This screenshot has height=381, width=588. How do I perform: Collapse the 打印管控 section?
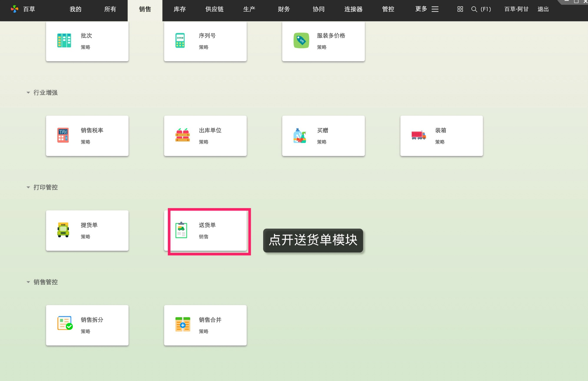click(28, 187)
